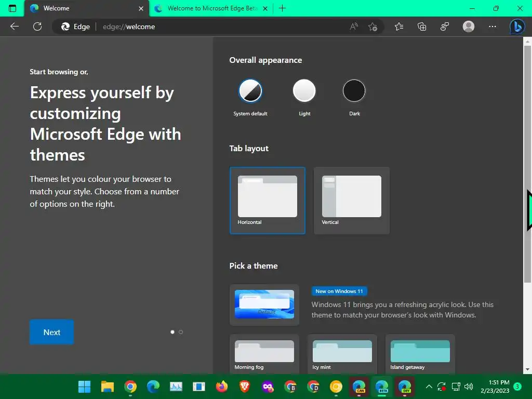
Task: Open File Explorer from taskbar
Action: (x=108, y=387)
